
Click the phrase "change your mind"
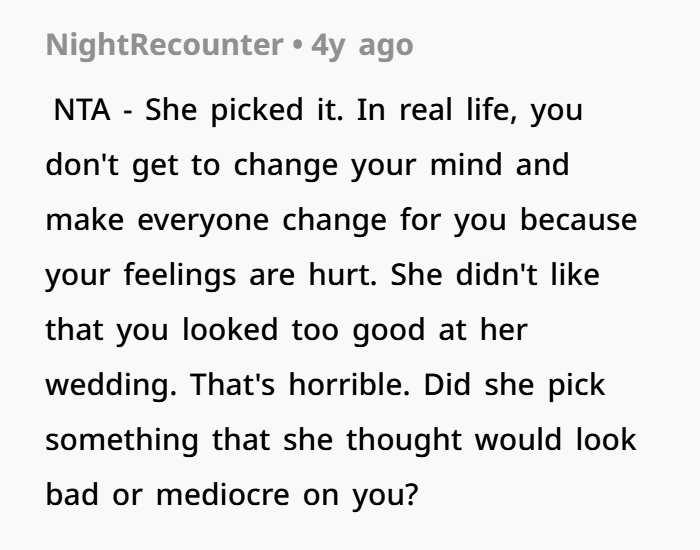(x=370, y=165)
